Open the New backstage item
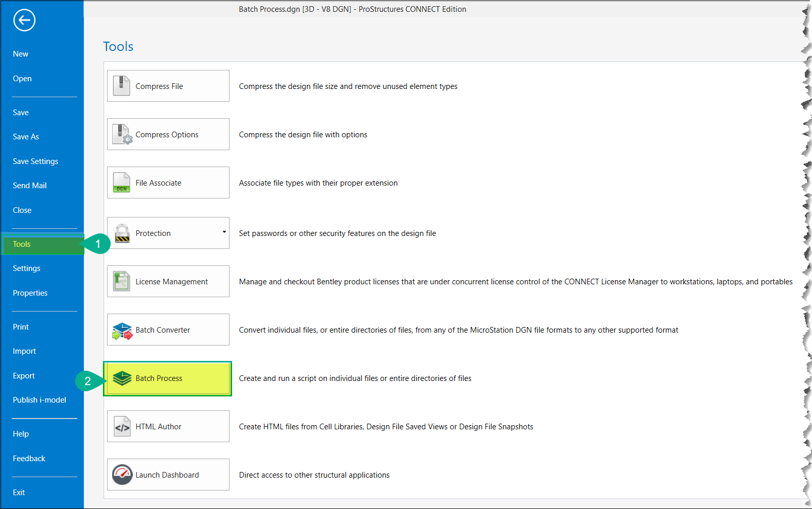The image size is (812, 509). pos(21,54)
